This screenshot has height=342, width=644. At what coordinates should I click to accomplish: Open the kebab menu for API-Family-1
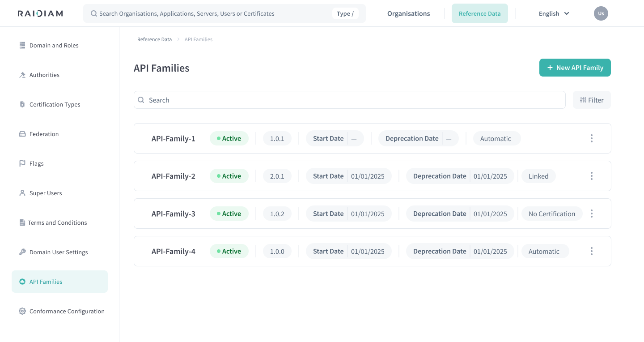coord(591,138)
